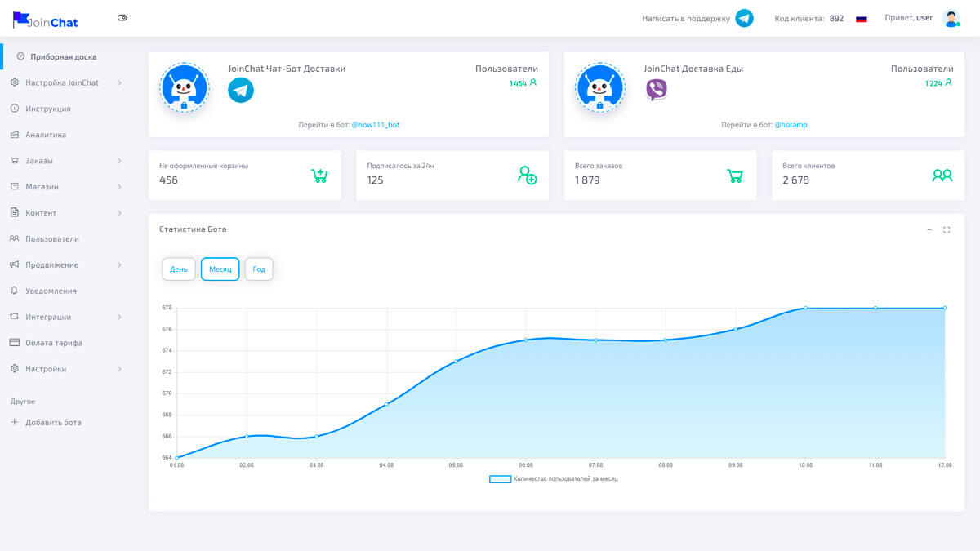Click user icon next to 1224
Viewport: 980px width, 551px height.
949,82
